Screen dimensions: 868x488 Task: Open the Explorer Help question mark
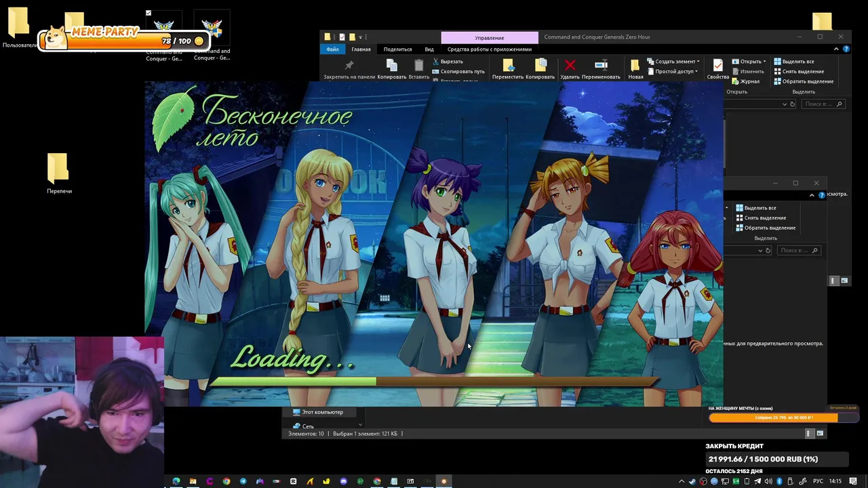(x=846, y=49)
